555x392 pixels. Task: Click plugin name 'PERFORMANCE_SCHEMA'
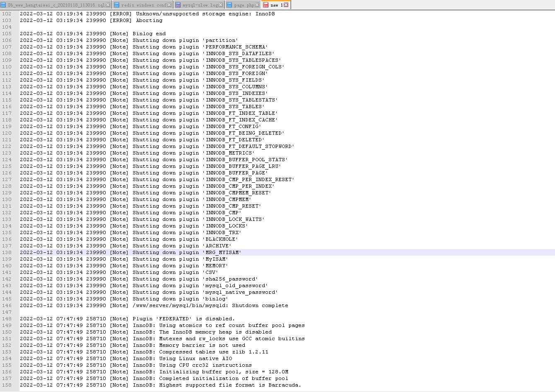click(235, 47)
